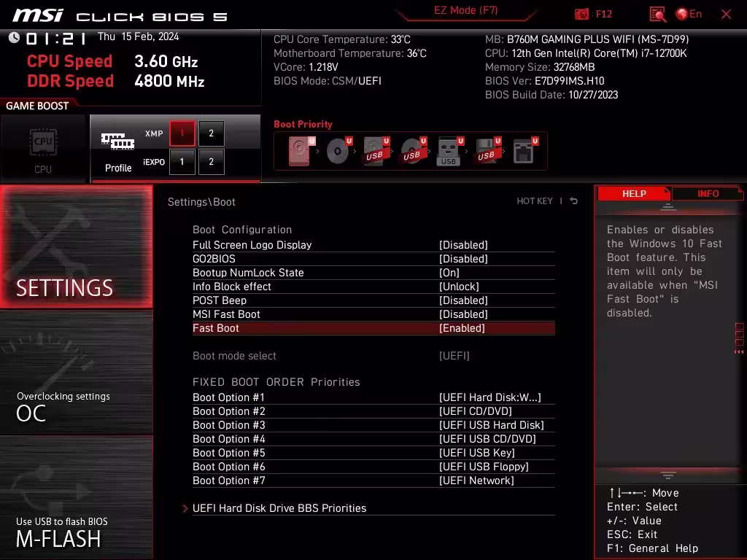Click the back arrow next to HOT KEY
Viewport: 747px width, 560px height.
tap(574, 201)
